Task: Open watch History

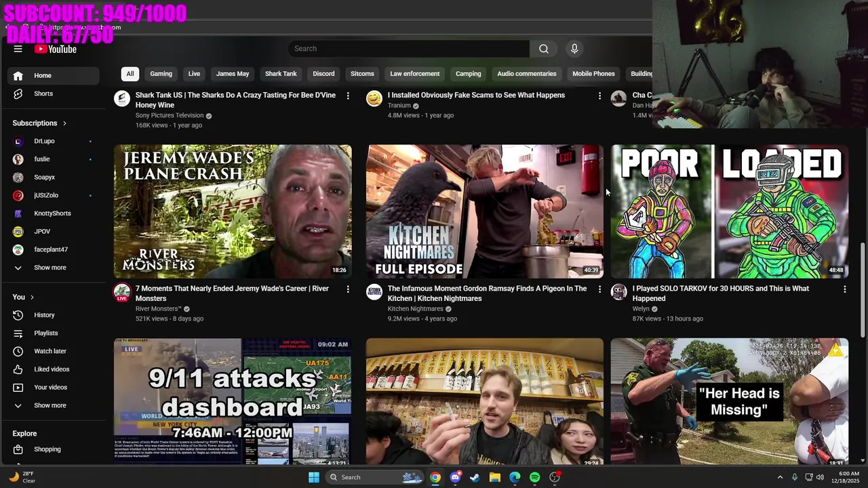Action: tap(54, 315)
